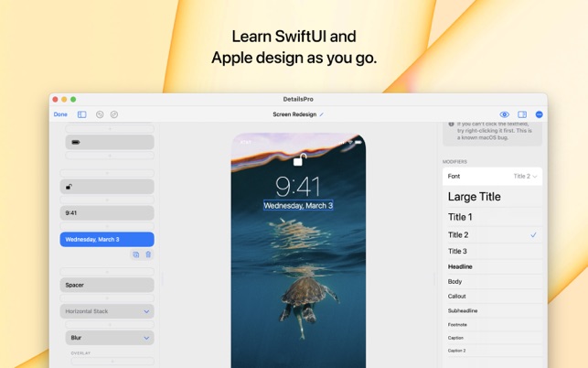This screenshot has height=368, width=588.
Task: Click the insert slot under OVERLAY label
Action: tap(112, 361)
